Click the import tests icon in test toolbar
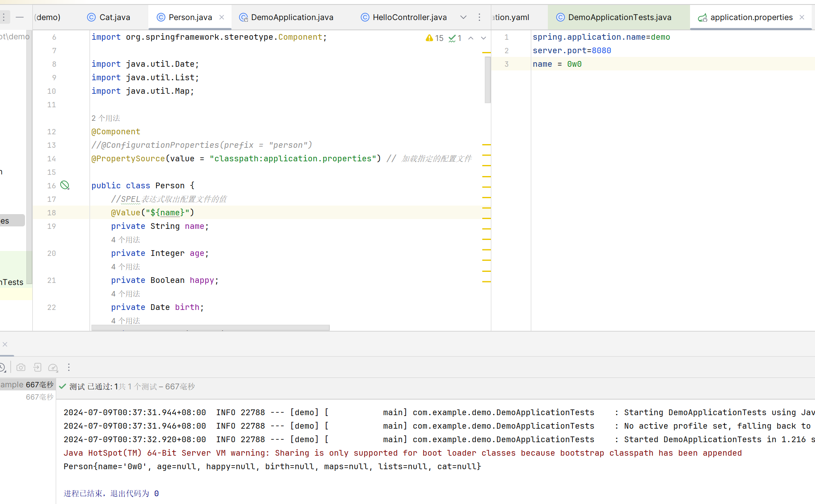The image size is (815, 504). (x=37, y=368)
